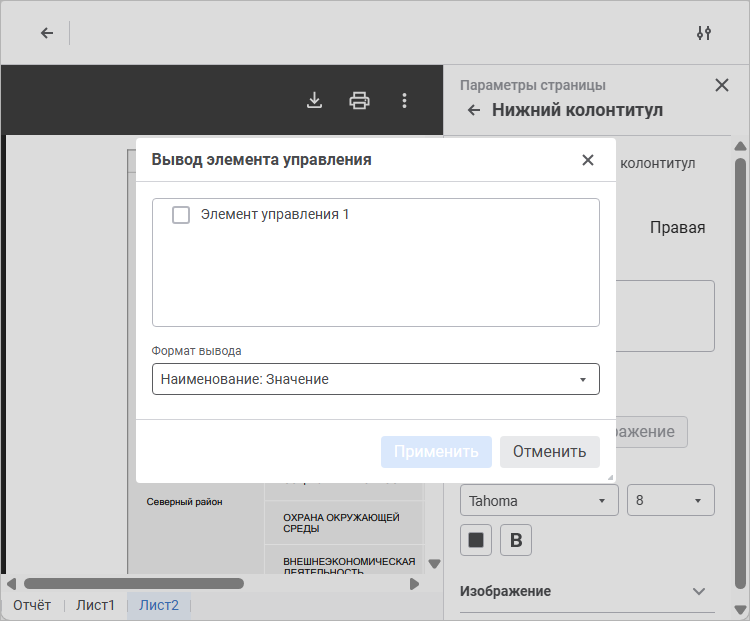This screenshot has height=621, width=750.
Task: Open the Tahoma font dropdown
Action: (x=539, y=500)
